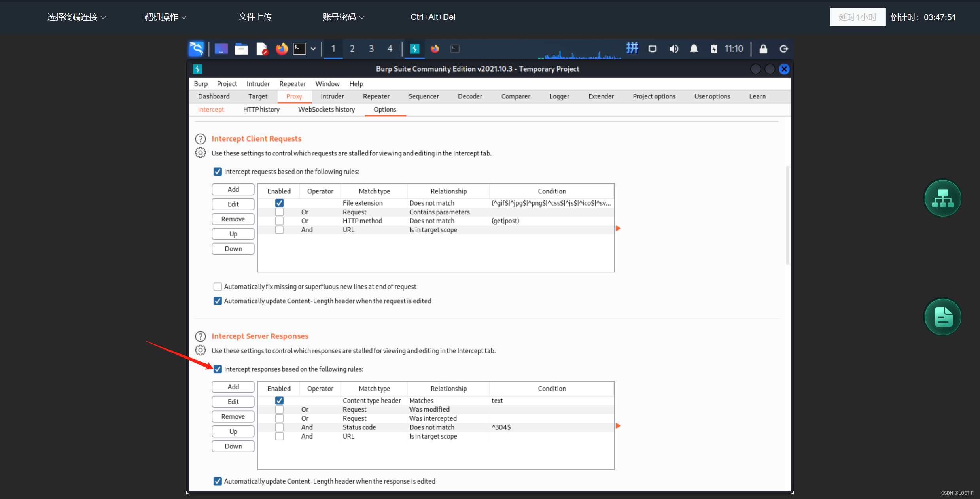Open settings gear for Intercept Server Responses
The width and height of the screenshot is (980, 499).
click(201, 350)
